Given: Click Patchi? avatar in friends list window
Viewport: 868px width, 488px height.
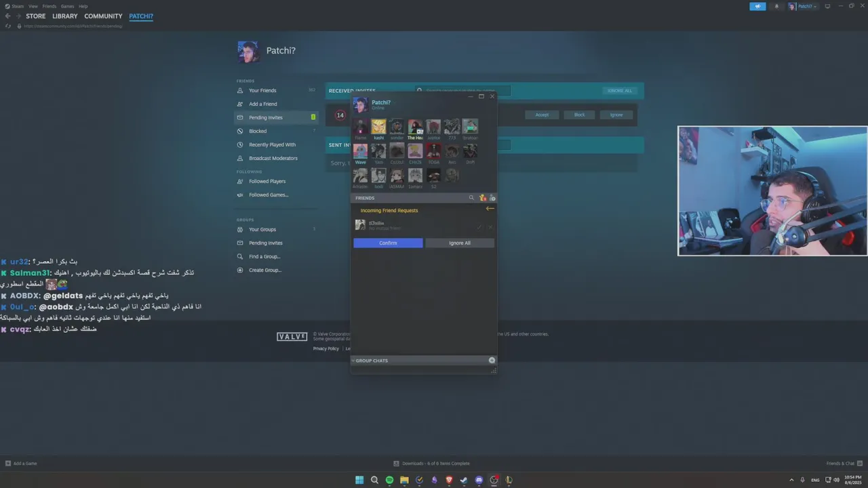Looking at the screenshot, I should pos(361,104).
